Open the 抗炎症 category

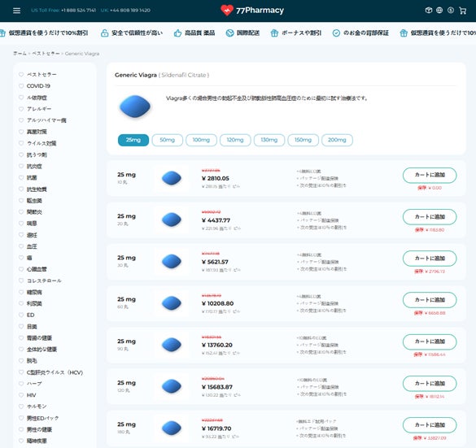tap(34, 166)
